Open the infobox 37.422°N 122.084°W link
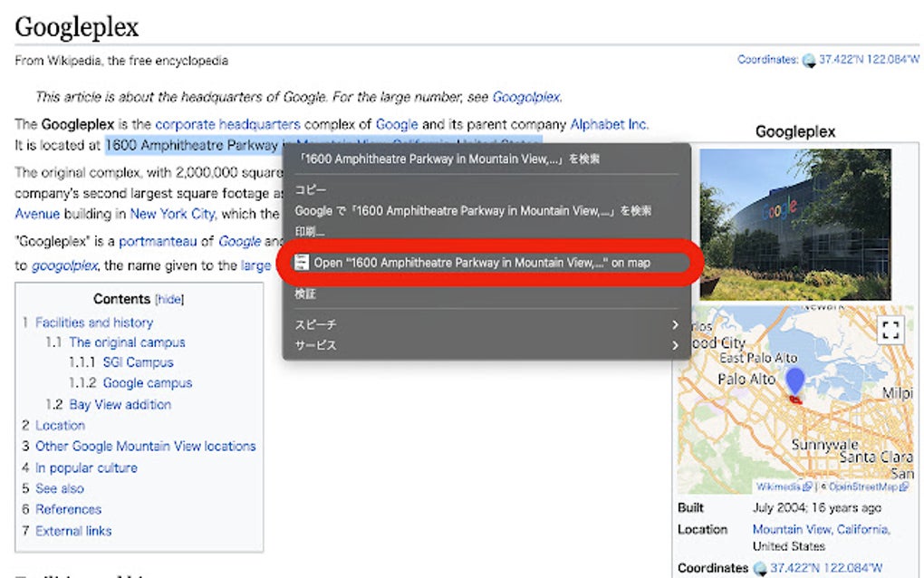Image resolution: width=924 pixels, height=578 pixels. click(826, 567)
